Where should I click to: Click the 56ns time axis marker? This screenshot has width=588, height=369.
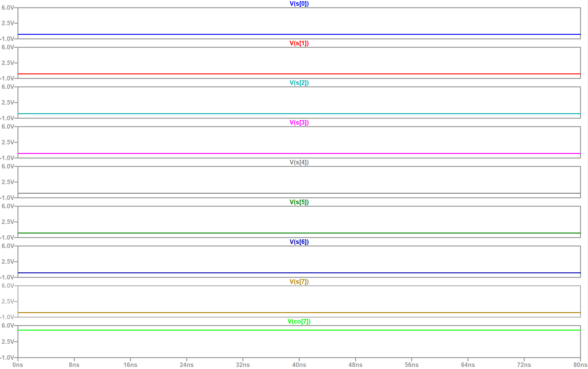[412, 365]
